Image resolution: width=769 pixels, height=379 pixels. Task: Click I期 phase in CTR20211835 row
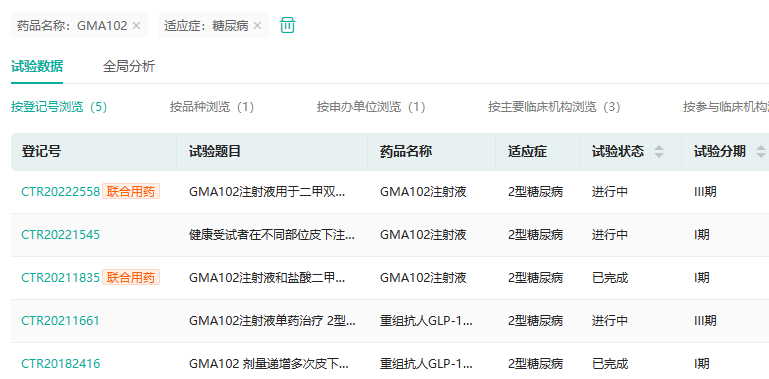click(701, 278)
